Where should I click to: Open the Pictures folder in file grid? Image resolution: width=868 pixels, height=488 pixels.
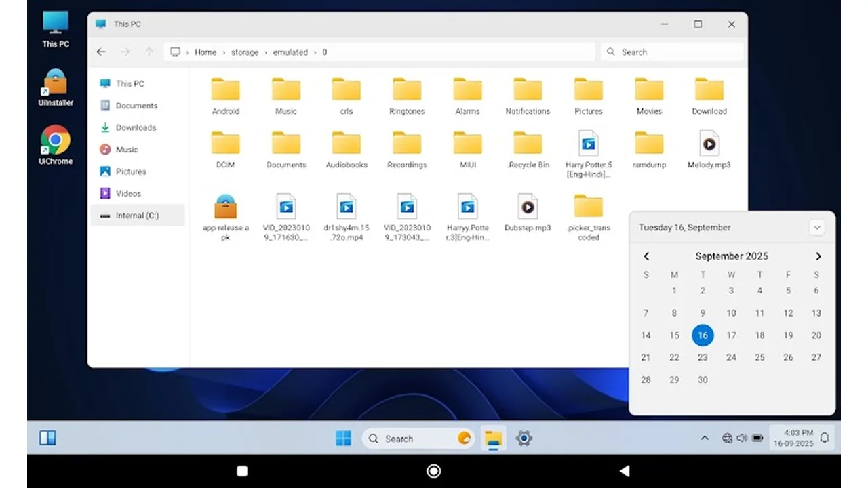click(x=588, y=96)
